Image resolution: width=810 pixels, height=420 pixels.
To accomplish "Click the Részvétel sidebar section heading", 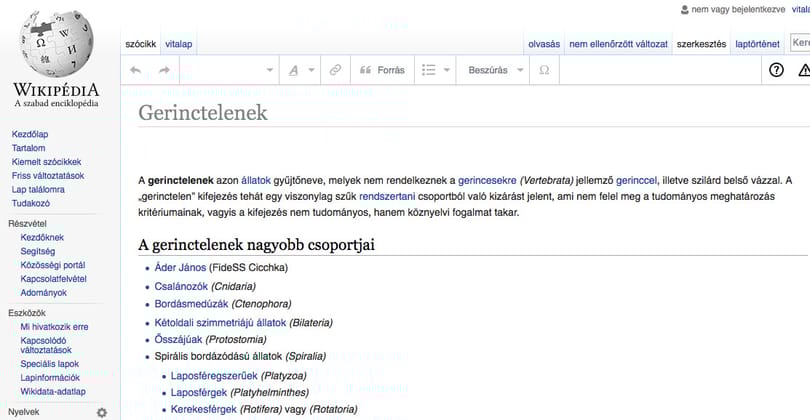I will (x=27, y=224).
